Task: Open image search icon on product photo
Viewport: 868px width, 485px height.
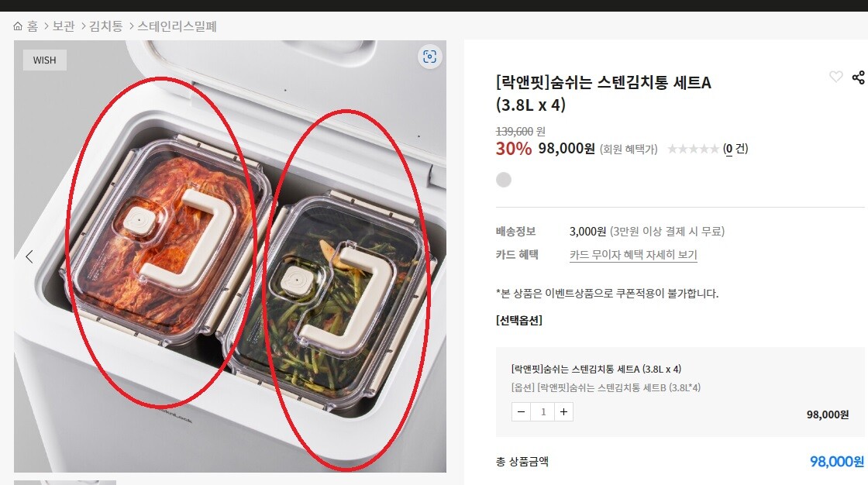Action: click(429, 57)
